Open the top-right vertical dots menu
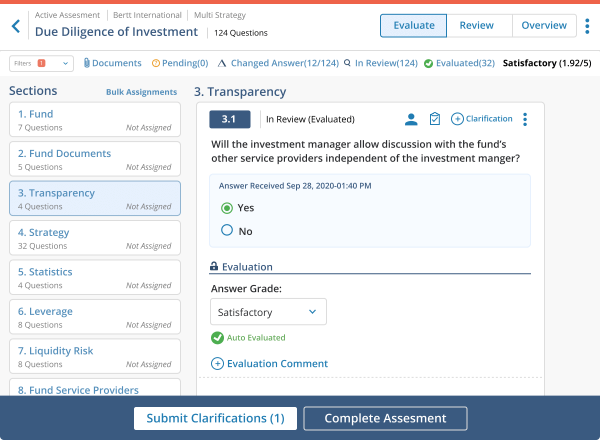The height and width of the screenshot is (440, 600). (x=587, y=26)
